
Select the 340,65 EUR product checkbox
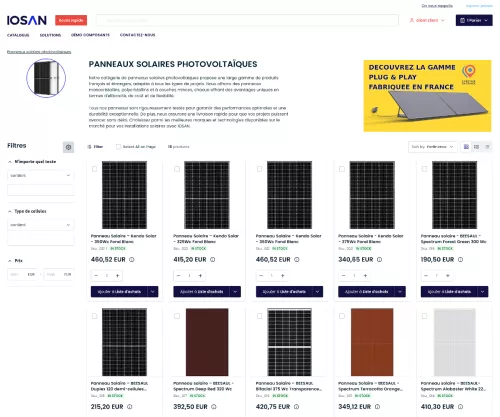coord(342,169)
